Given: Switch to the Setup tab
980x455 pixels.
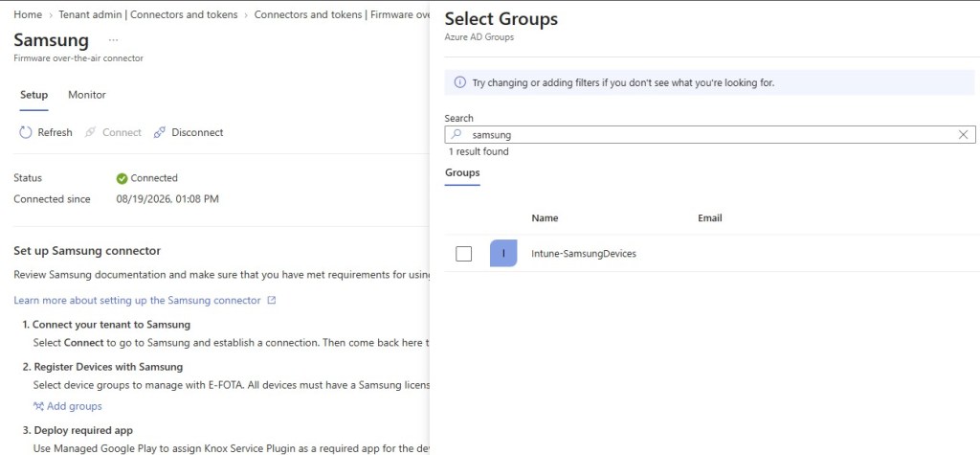Looking at the screenshot, I should coord(33,95).
